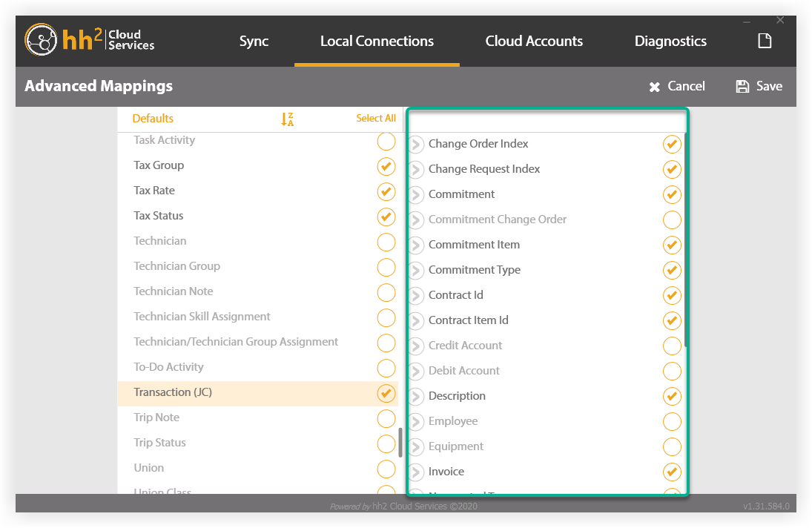812x528 pixels.
Task: Switch to the Sync tab
Action: 254,42
